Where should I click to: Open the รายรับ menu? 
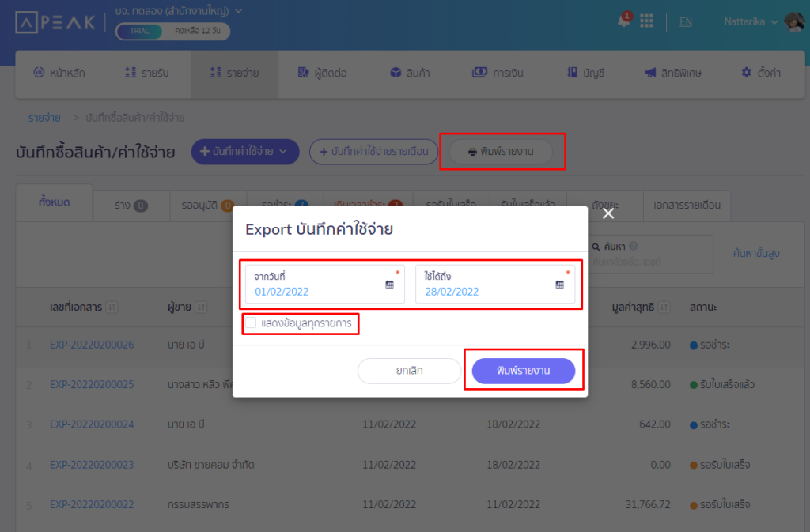coord(146,73)
